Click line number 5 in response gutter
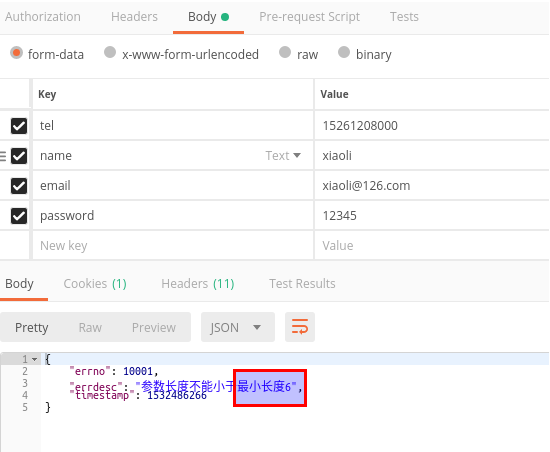550x452 pixels. pyautogui.click(x=25, y=407)
